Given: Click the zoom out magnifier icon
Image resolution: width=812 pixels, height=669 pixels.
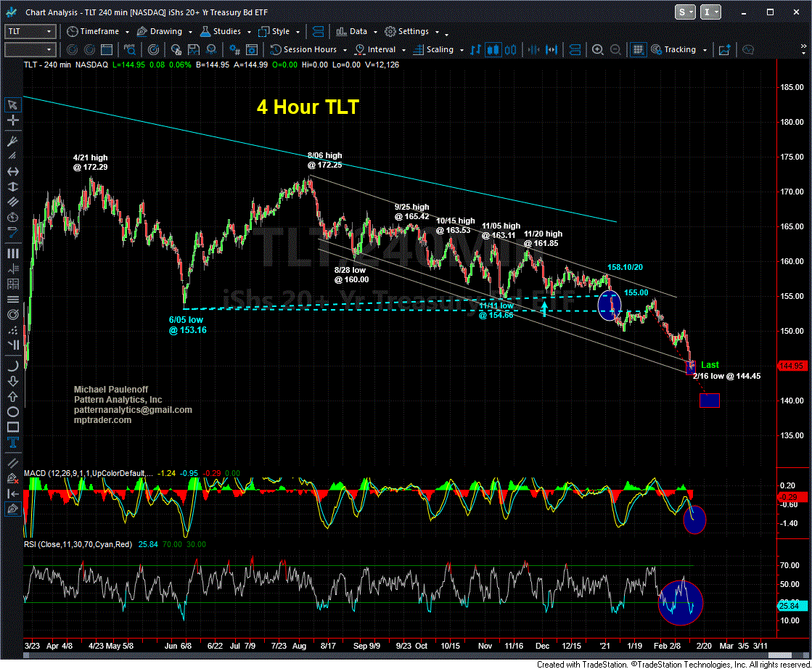Looking at the screenshot, I should 615,50.
